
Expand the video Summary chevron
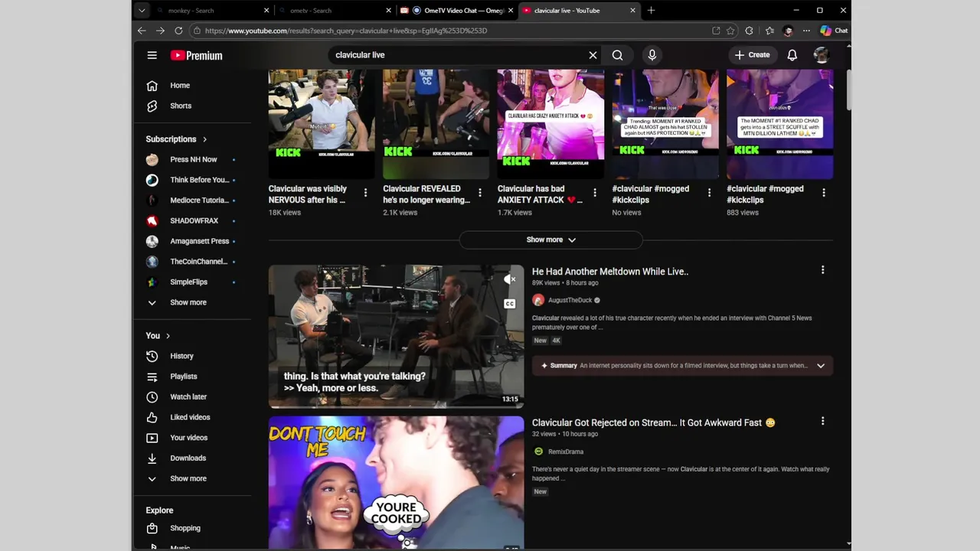[x=821, y=366]
